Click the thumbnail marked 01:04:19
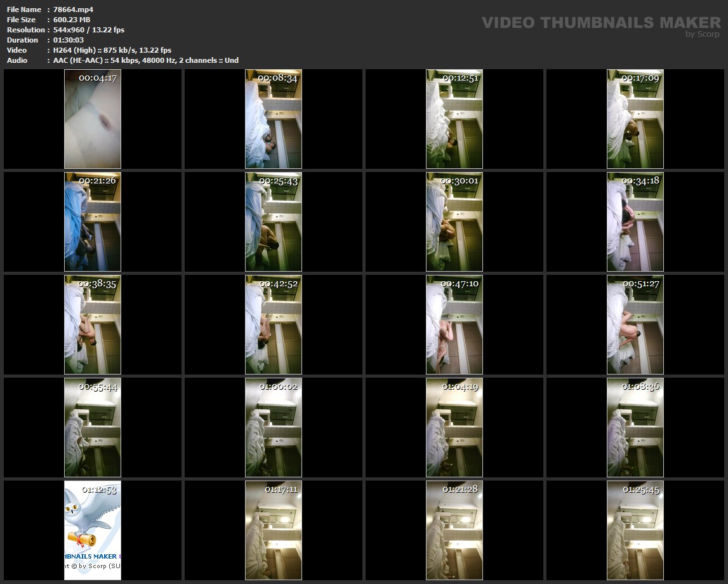 [454, 427]
